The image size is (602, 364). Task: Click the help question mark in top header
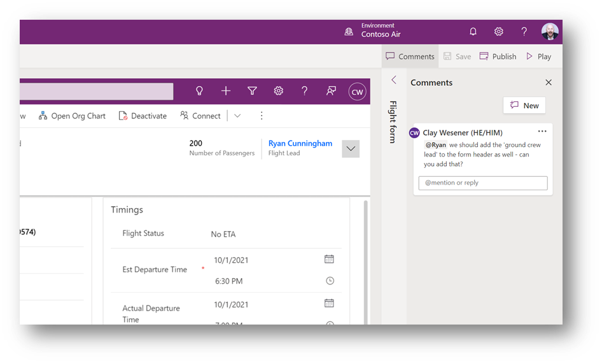click(524, 32)
